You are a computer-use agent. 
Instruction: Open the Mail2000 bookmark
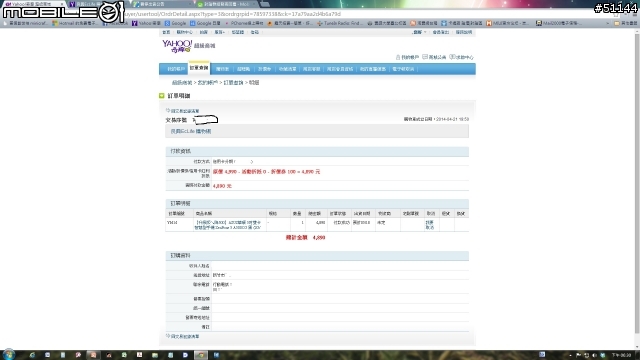(558, 23)
